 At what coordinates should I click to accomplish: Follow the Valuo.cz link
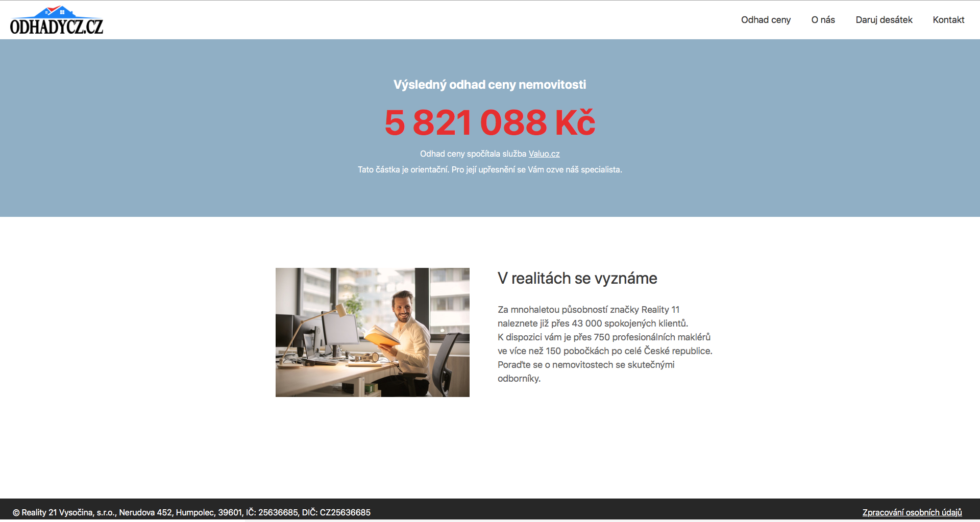pos(544,154)
